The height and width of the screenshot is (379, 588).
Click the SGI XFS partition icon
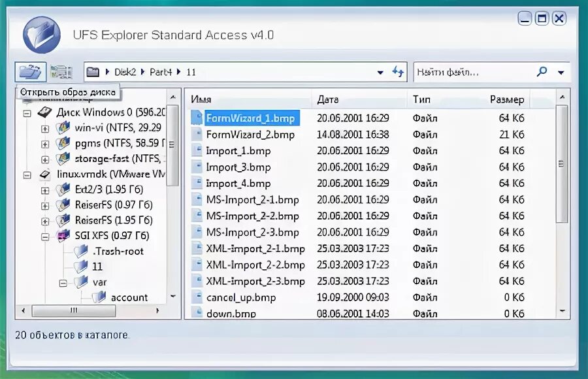[x=63, y=236]
